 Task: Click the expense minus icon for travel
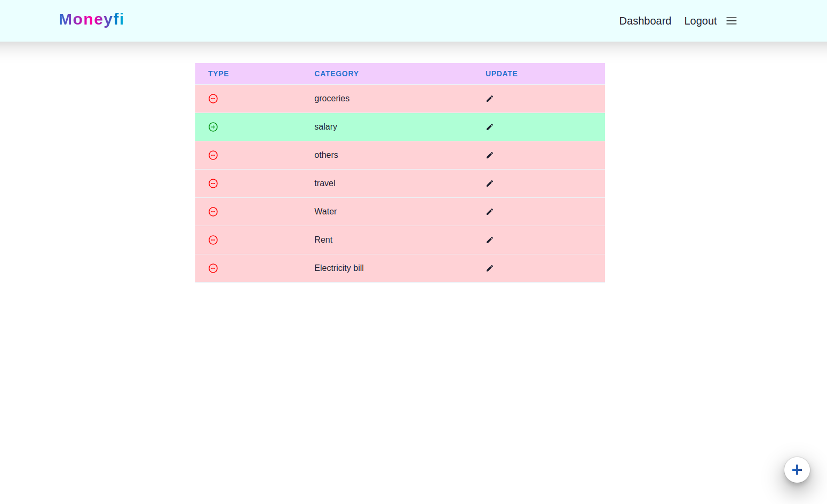[213, 183]
